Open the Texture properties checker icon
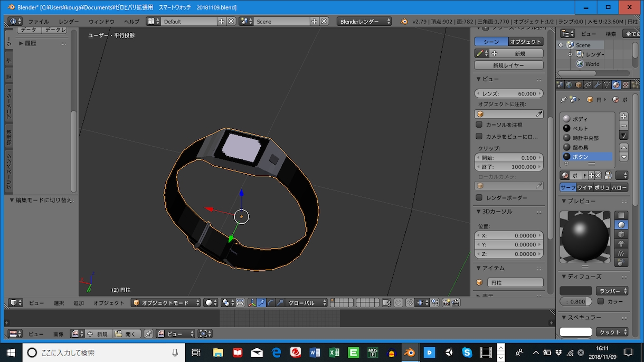 [626, 84]
